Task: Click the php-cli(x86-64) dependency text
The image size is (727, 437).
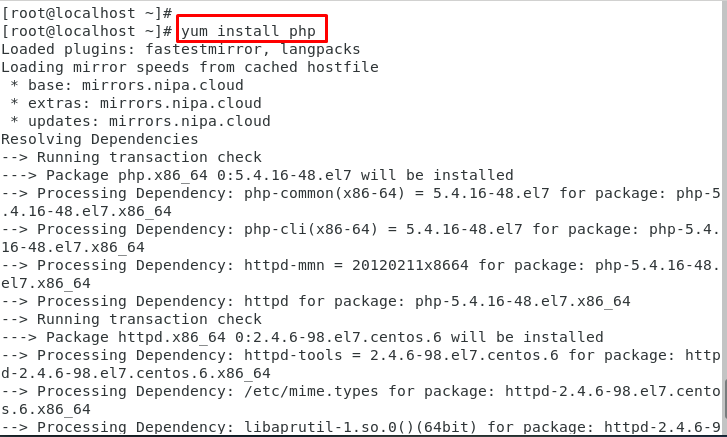Action: pyautogui.click(x=311, y=229)
